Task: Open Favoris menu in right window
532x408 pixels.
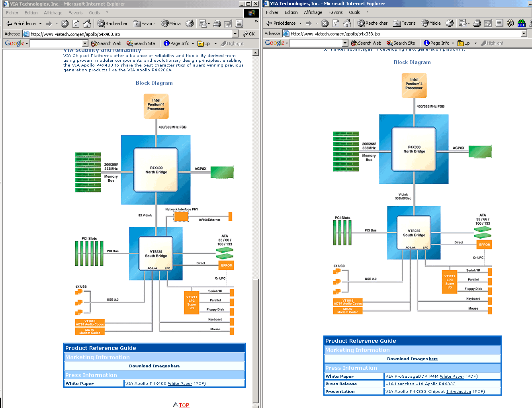Action: (335, 12)
